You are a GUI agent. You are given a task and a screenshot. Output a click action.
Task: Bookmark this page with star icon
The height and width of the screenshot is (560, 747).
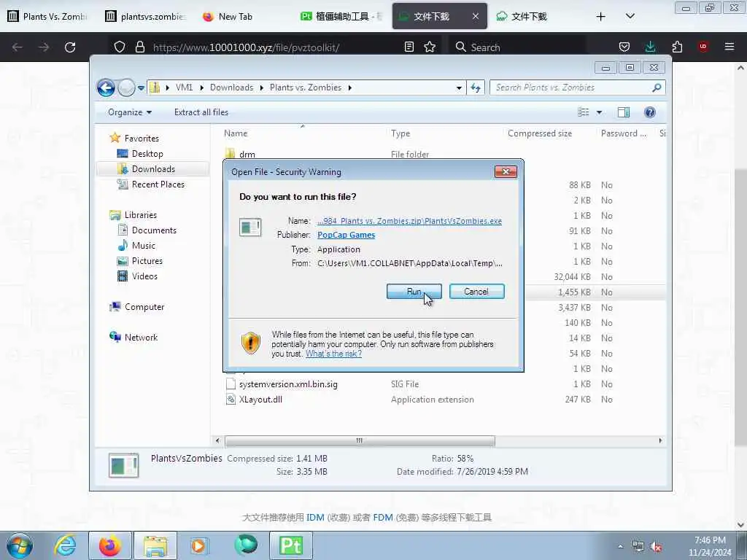pyautogui.click(x=430, y=47)
